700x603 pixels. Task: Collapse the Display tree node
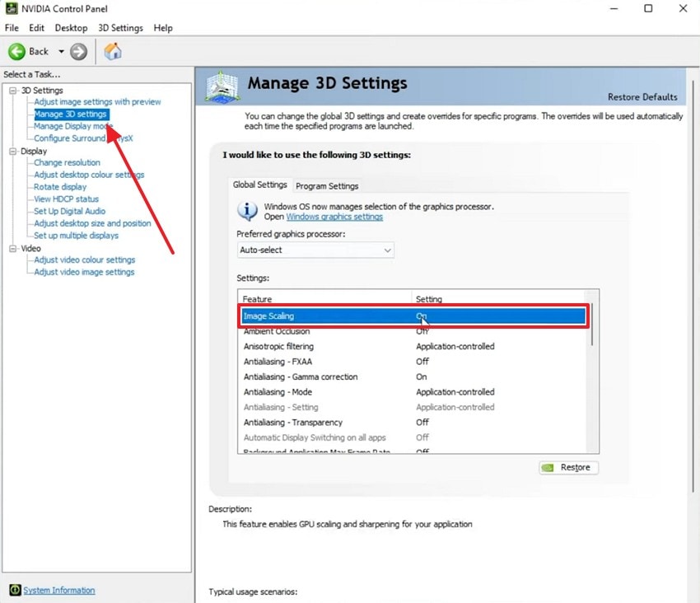pos(13,152)
